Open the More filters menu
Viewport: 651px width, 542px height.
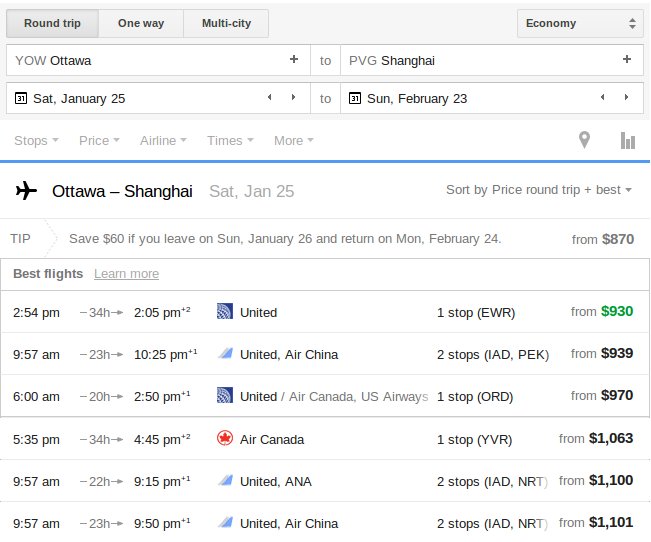pos(294,140)
